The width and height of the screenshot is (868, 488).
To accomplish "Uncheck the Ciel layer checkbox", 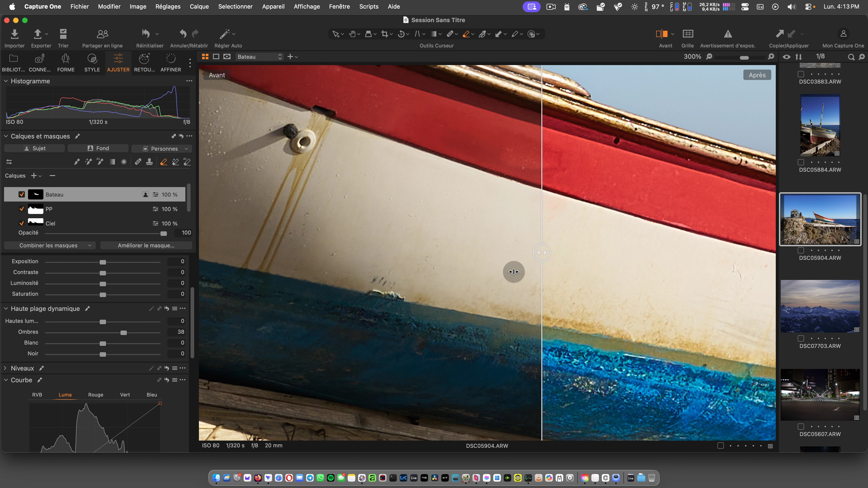I will [21, 223].
